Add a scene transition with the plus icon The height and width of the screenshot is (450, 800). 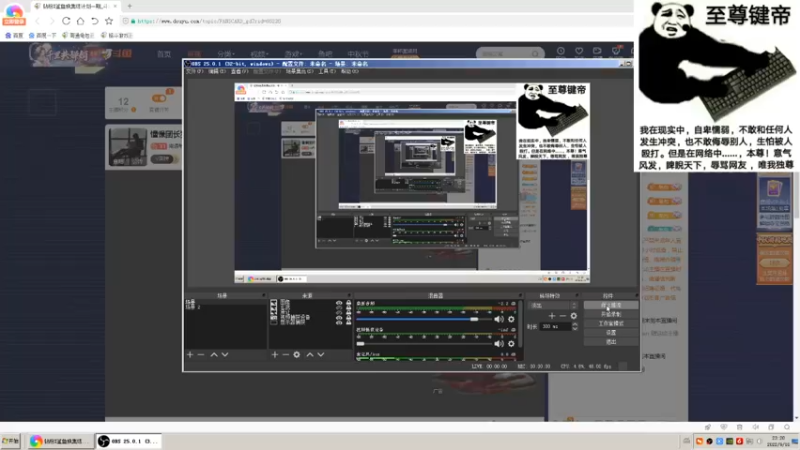point(552,316)
